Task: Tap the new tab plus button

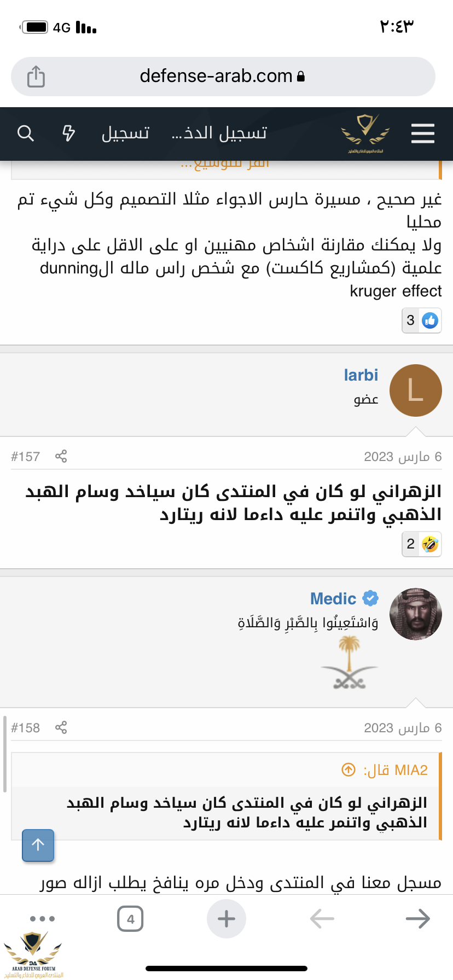Action: pos(226,919)
